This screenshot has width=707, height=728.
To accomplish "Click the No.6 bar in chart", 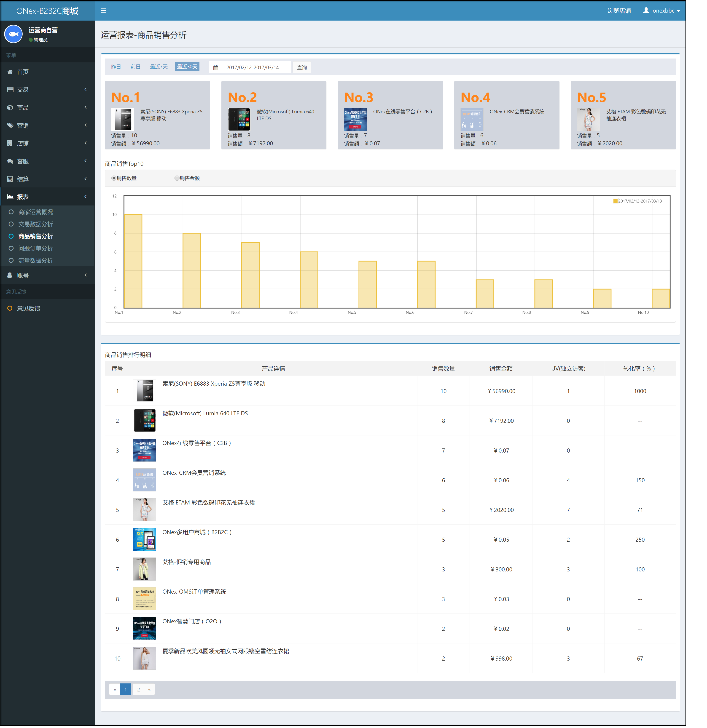I will point(426,285).
